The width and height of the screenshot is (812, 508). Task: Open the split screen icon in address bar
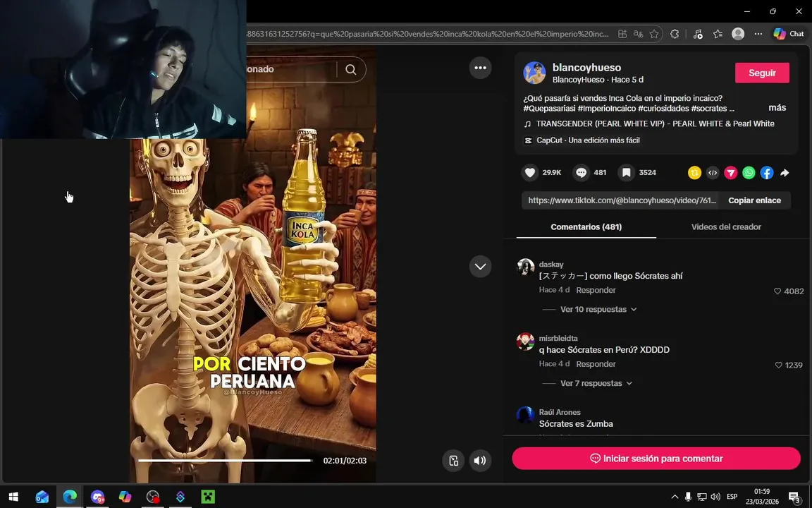pos(622,34)
